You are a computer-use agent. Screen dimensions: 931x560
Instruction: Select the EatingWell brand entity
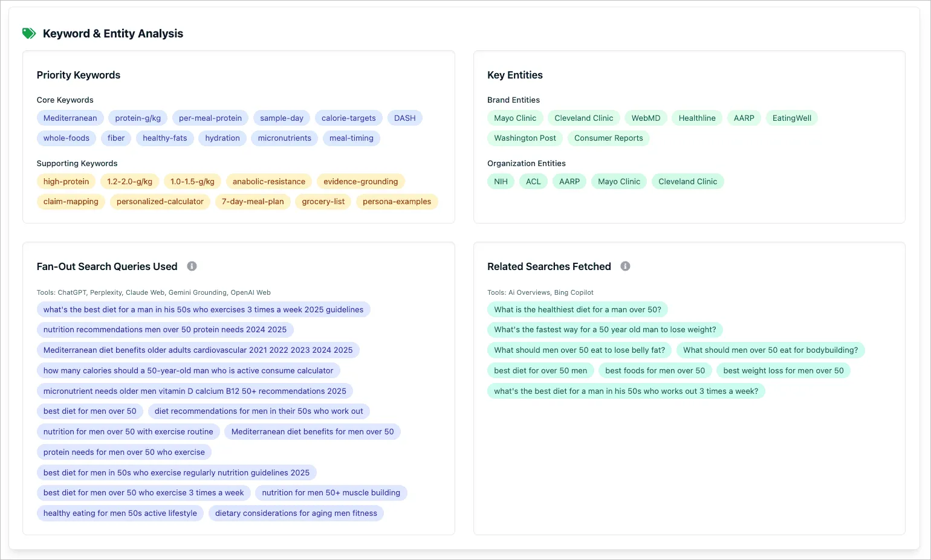tap(792, 118)
